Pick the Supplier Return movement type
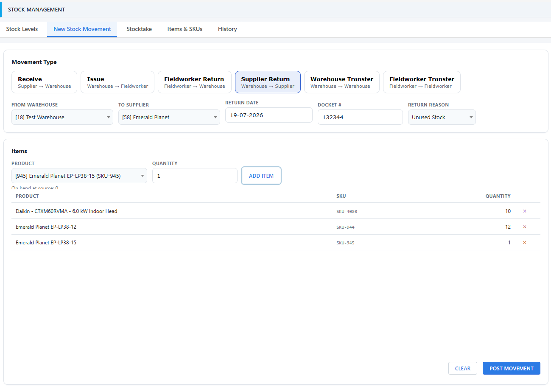 (268, 82)
